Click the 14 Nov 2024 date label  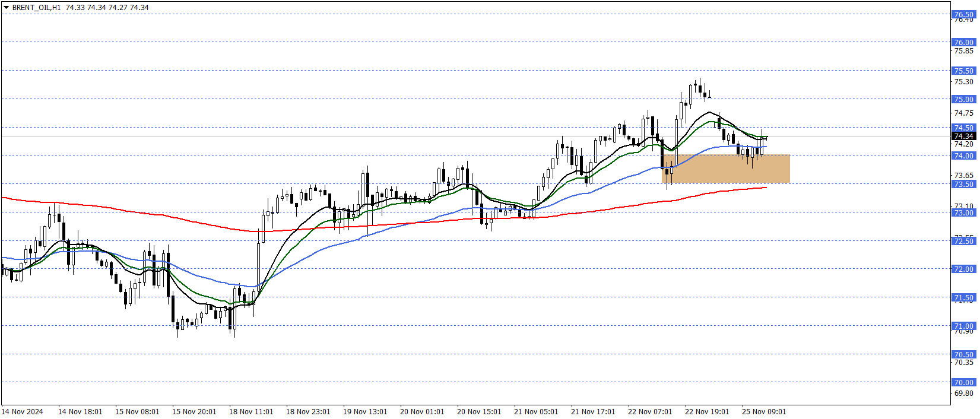[23, 411]
